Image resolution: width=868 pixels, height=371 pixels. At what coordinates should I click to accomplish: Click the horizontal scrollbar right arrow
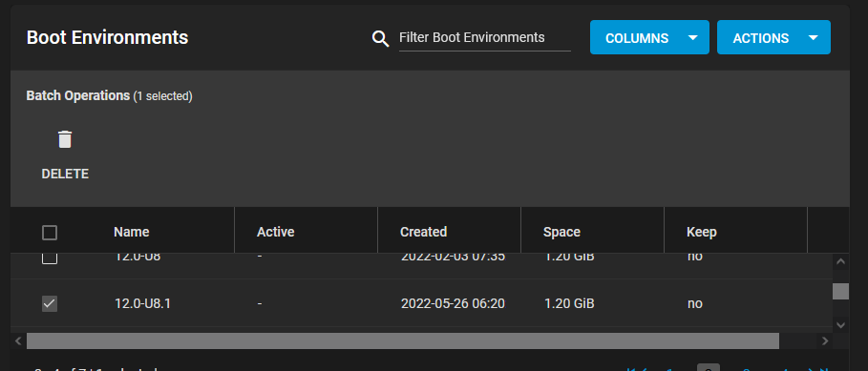(825, 340)
